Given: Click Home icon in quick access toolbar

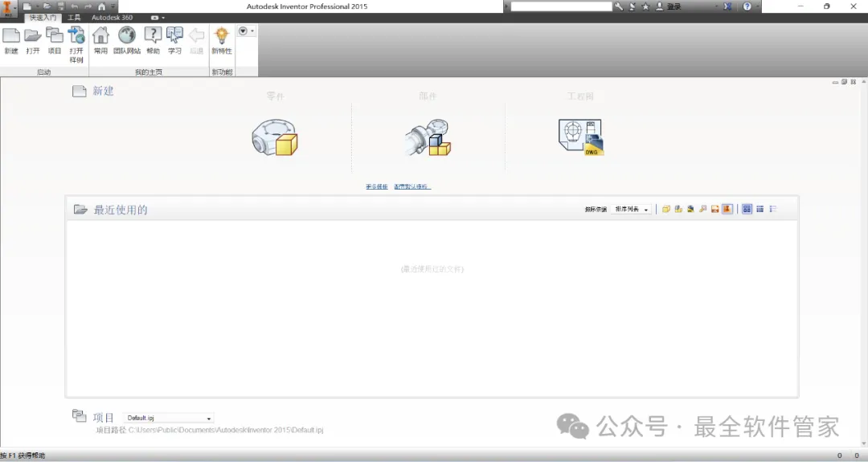Looking at the screenshot, I should pos(101,6).
